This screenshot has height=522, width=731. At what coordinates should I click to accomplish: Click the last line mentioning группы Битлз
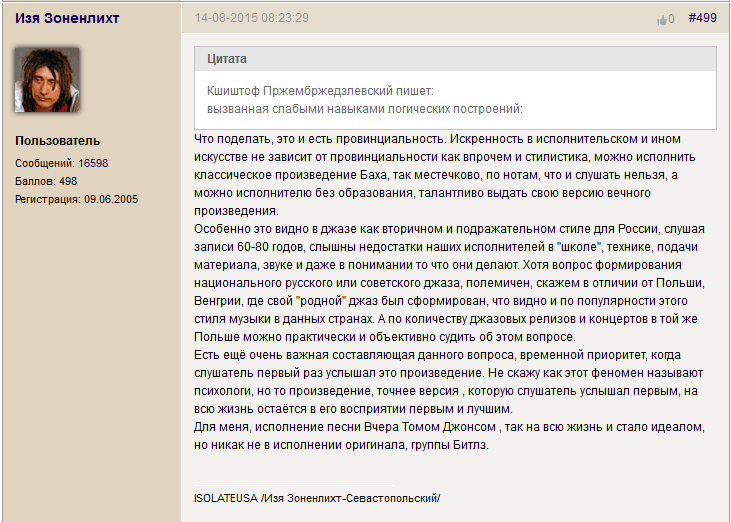click(341, 445)
